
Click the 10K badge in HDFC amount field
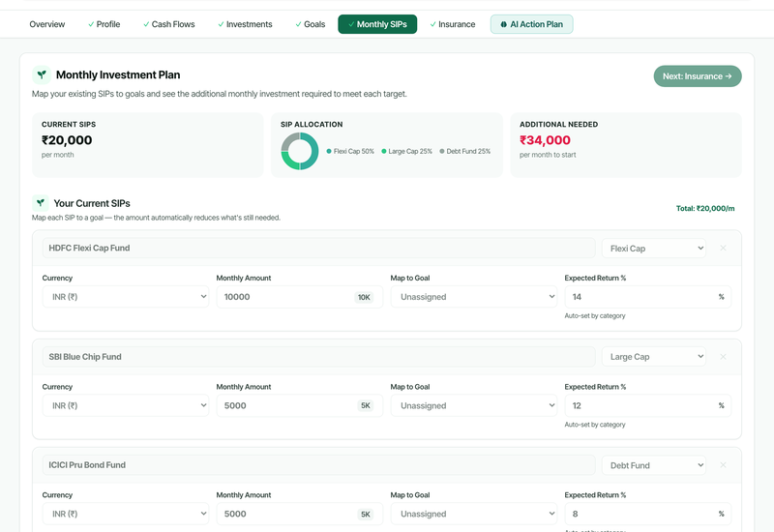364,297
